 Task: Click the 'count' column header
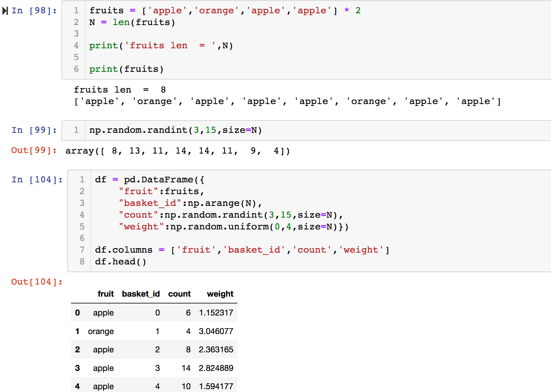(179, 294)
